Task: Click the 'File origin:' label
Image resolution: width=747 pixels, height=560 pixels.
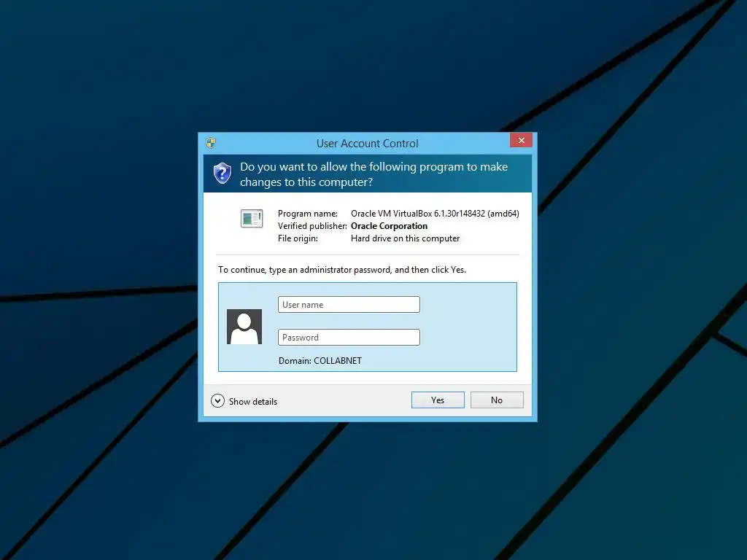Action: tap(298, 238)
